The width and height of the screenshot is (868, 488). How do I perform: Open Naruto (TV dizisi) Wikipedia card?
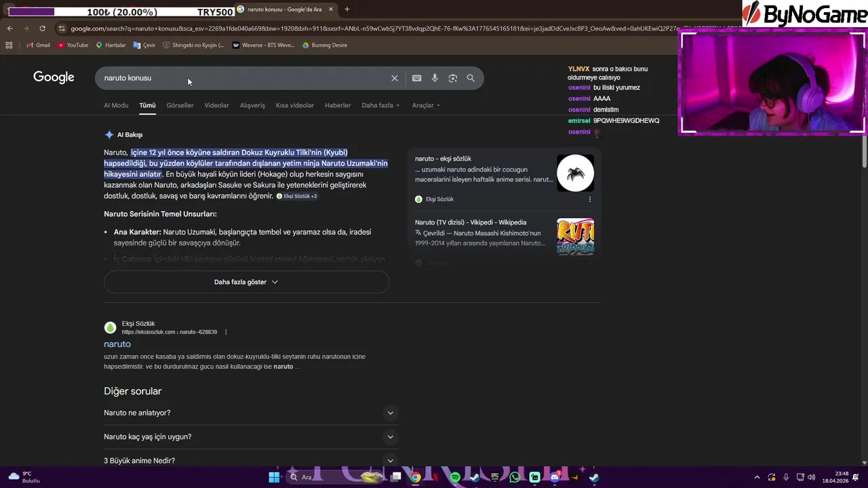point(505,235)
